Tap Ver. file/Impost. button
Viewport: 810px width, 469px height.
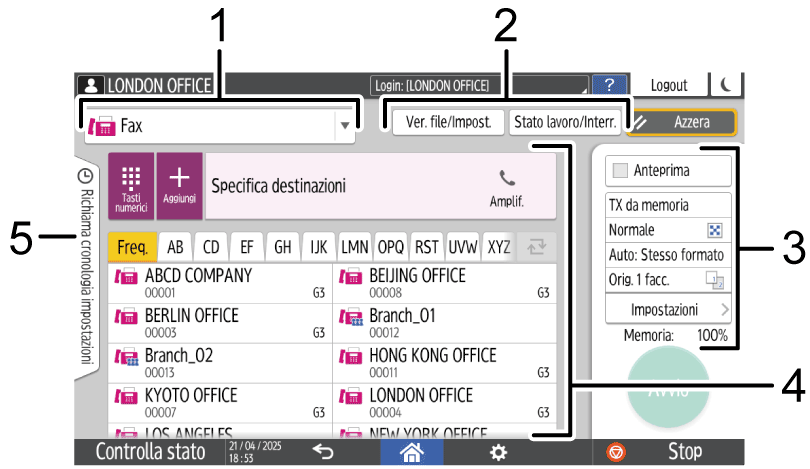point(448,122)
